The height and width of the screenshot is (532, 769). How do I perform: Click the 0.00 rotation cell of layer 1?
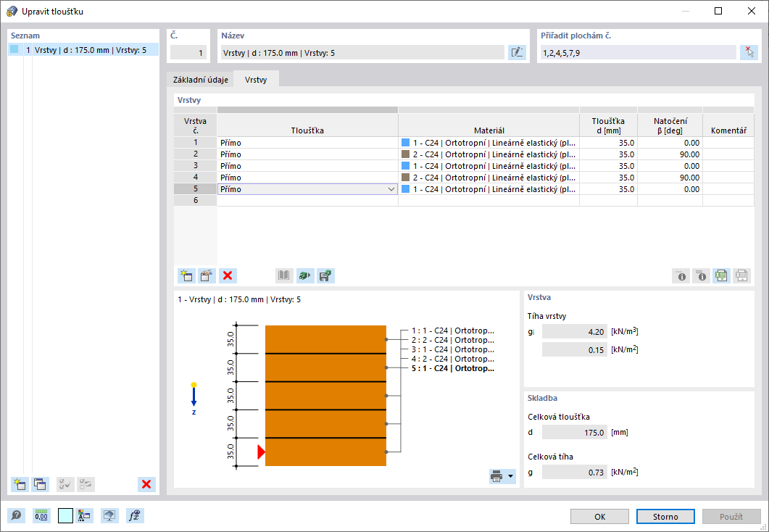click(670, 143)
